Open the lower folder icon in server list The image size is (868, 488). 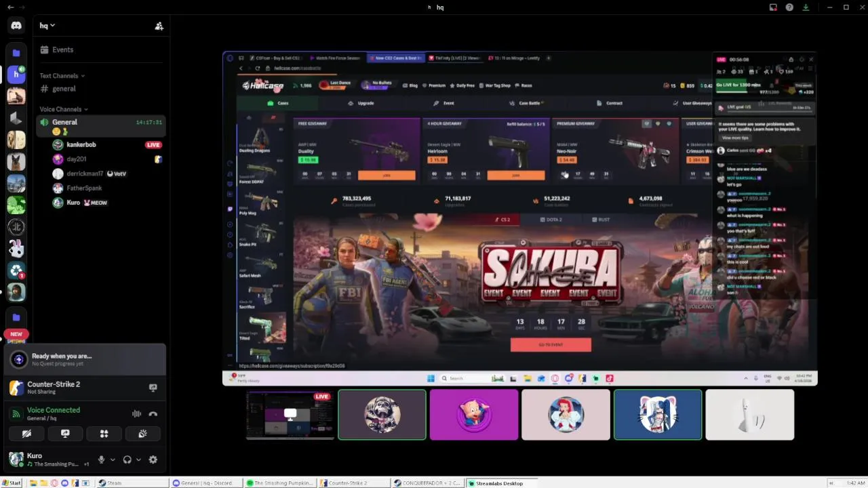point(16,317)
